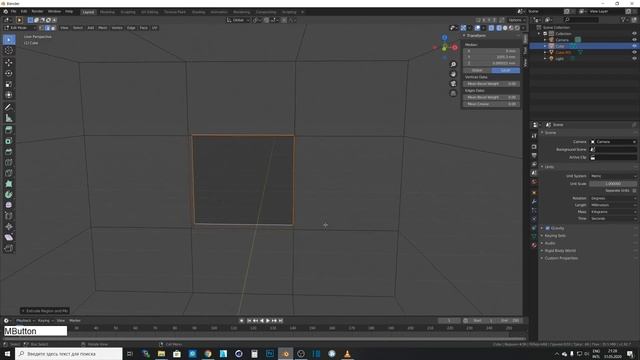Enable face select mode
The image size is (640, 360).
tap(53, 28)
